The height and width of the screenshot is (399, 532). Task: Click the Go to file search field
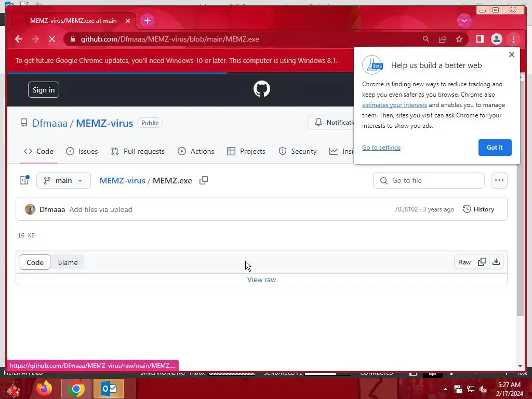pyautogui.click(x=429, y=180)
